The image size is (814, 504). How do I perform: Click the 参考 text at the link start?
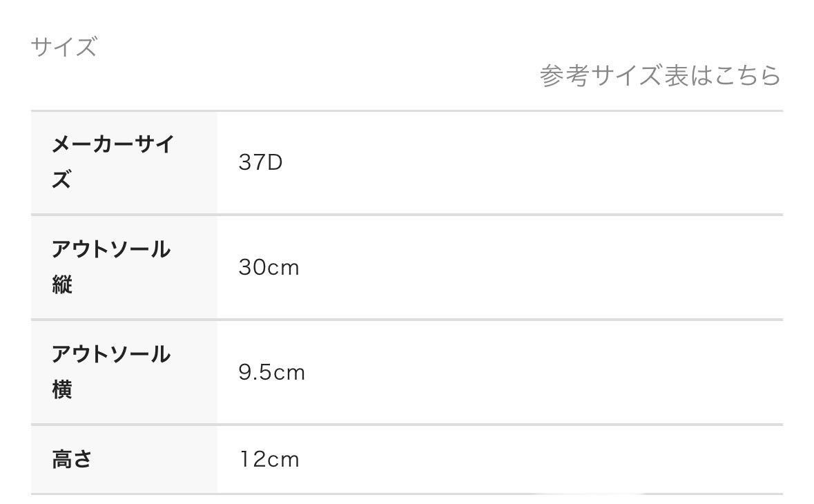563,75
